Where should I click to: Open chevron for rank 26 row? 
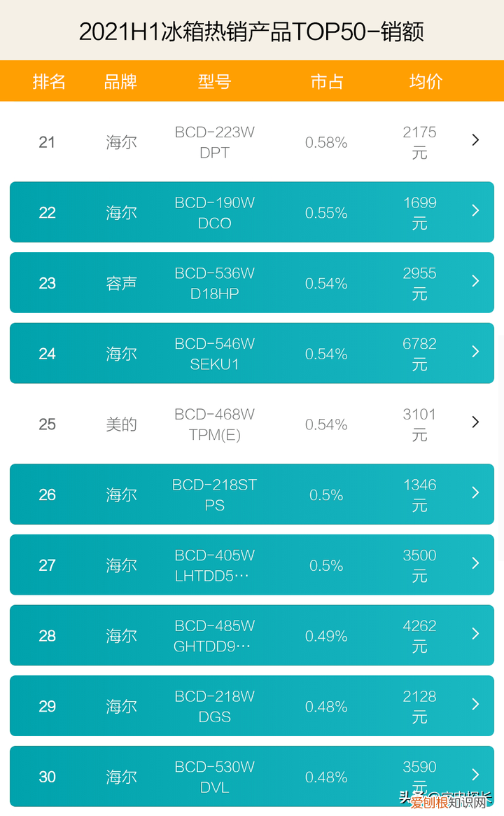point(475,492)
